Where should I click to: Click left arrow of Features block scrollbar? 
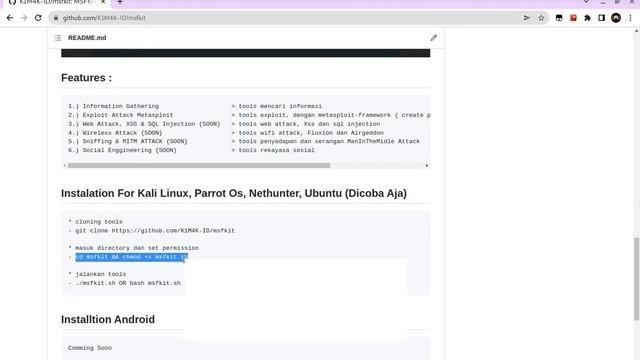tap(64, 165)
